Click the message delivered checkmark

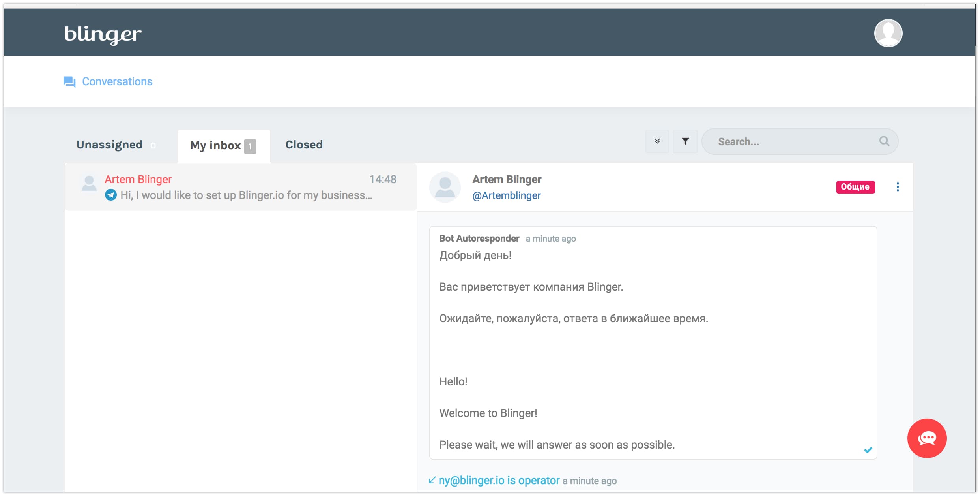(x=868, y=449)
